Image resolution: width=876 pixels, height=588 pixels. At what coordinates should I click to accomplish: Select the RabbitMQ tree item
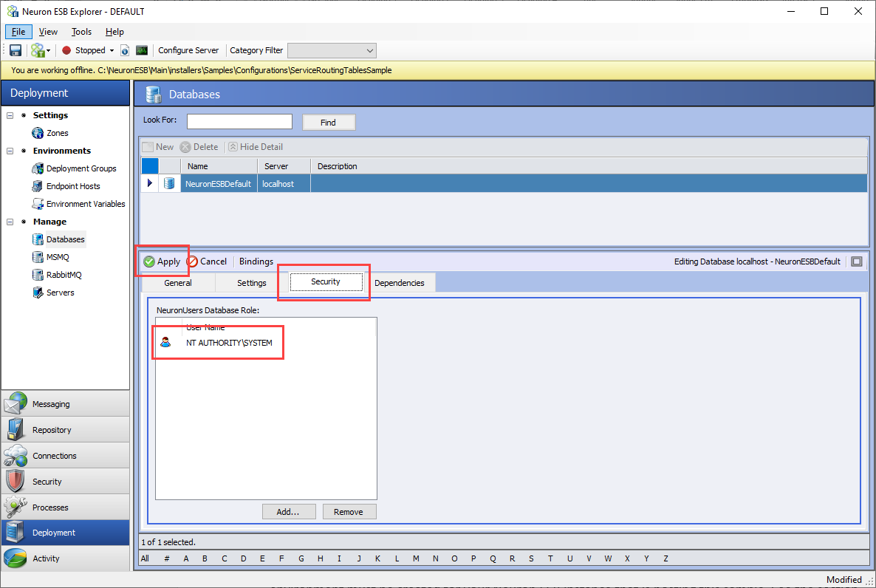pyautogui.click(x=64, y=275)
